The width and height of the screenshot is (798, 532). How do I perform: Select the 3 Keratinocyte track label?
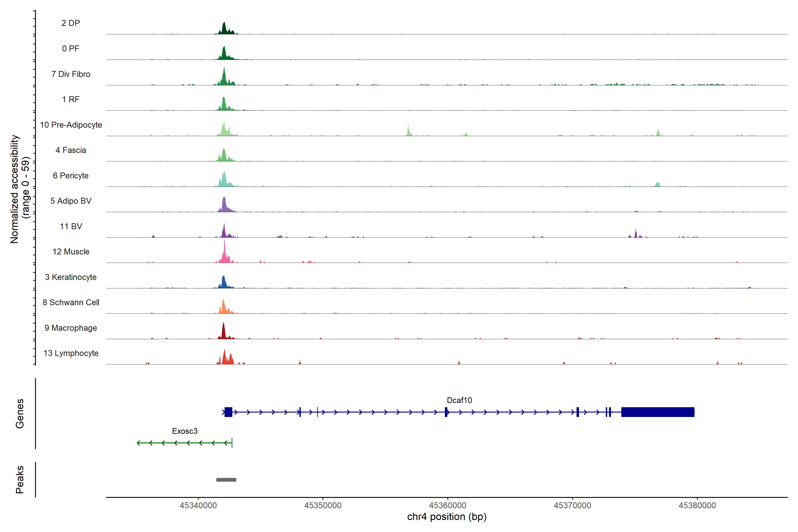(x=71, y=277)
